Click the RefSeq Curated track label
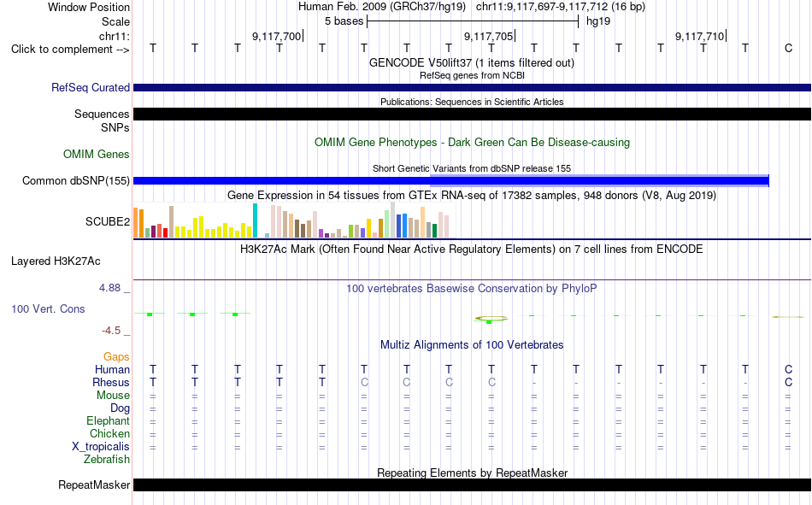This screenshot has height=505, width=812. coord(90,87)
